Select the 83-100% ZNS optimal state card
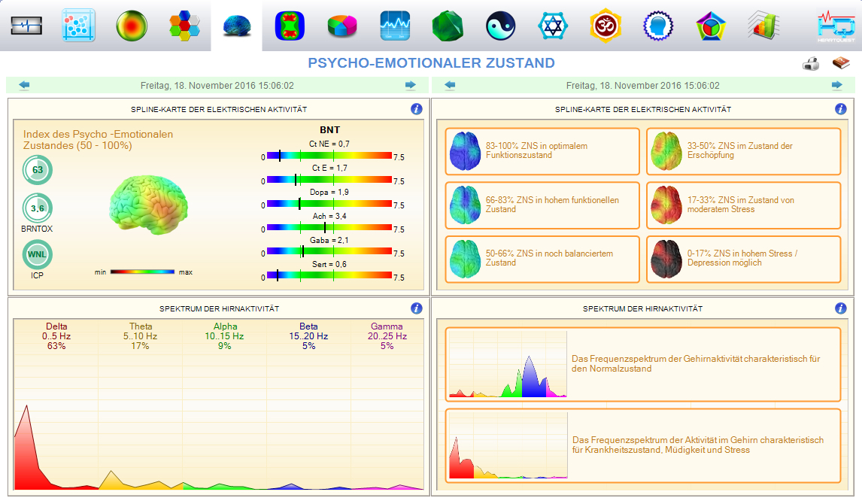The width and height of the screenshot is (862, 504). [x=542, y=151]
